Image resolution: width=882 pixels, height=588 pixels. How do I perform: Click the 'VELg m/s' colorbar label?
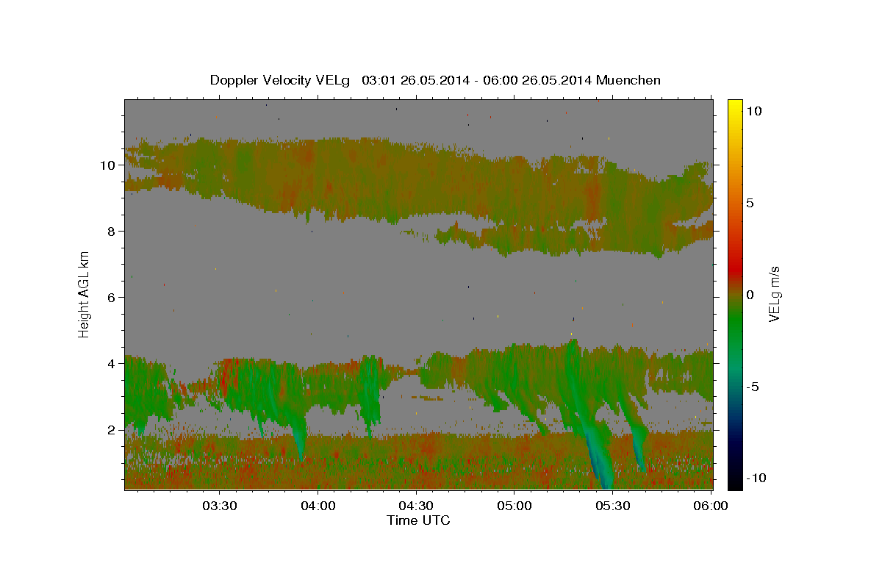click(773, 293)
